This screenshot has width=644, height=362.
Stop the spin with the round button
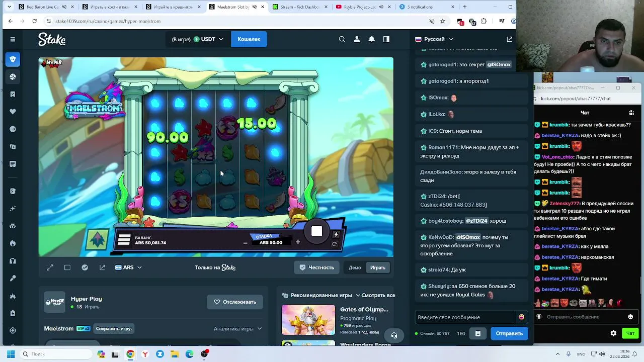point(316,231)
